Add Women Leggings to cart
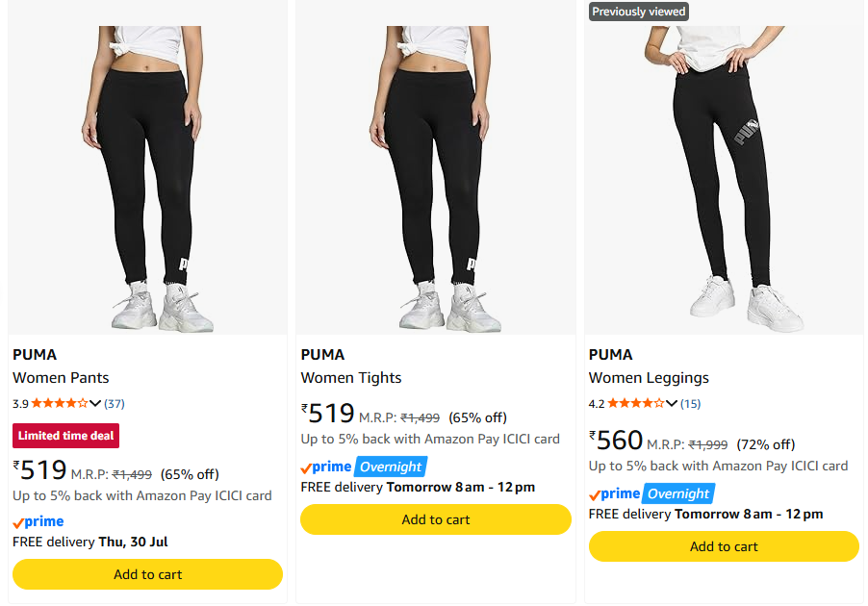Image resolution: width=868 pixels, height=606 pixels. coord(724,546)
